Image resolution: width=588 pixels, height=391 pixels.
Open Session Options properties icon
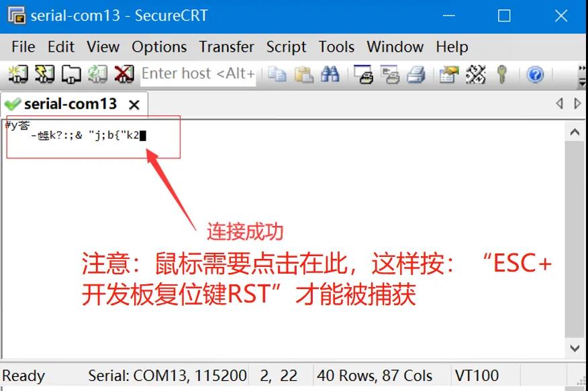click(449, 74)
